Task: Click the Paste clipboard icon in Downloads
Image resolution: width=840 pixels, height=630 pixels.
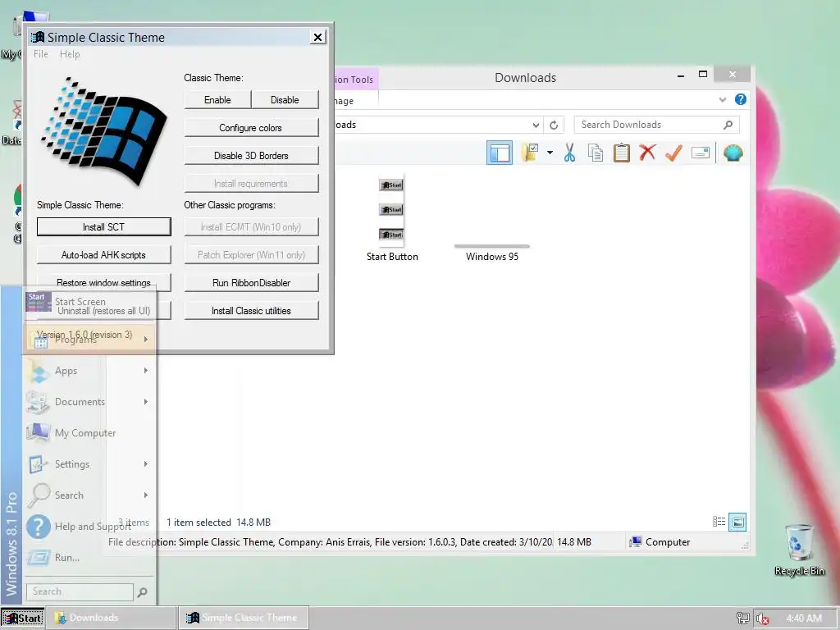Action: 622,153
